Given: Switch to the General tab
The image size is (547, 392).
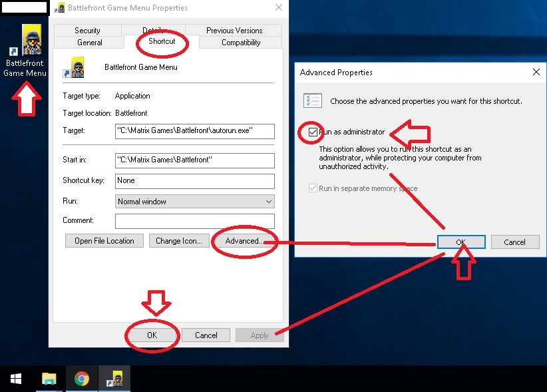Looking at the screenshot, I should click(90, 43).
